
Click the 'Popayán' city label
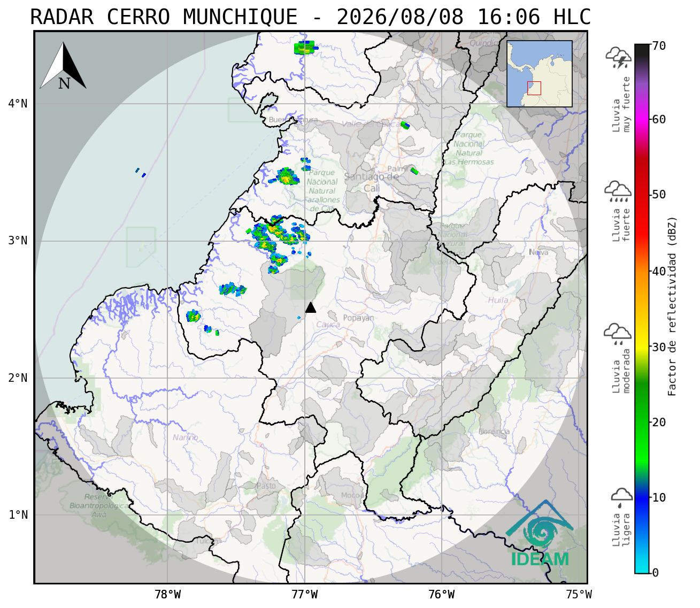click(x=358, y=318)
